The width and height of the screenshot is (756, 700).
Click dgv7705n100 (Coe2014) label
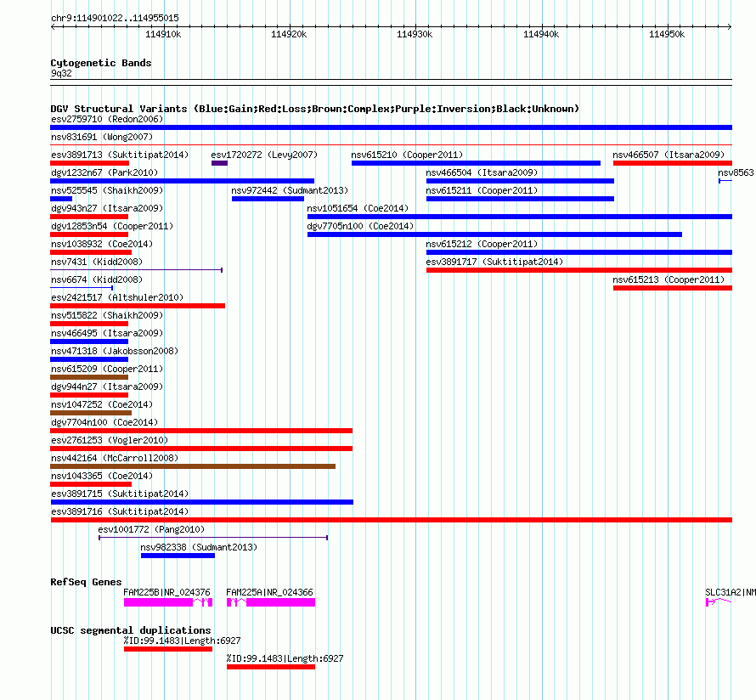[x=360, y=226]
